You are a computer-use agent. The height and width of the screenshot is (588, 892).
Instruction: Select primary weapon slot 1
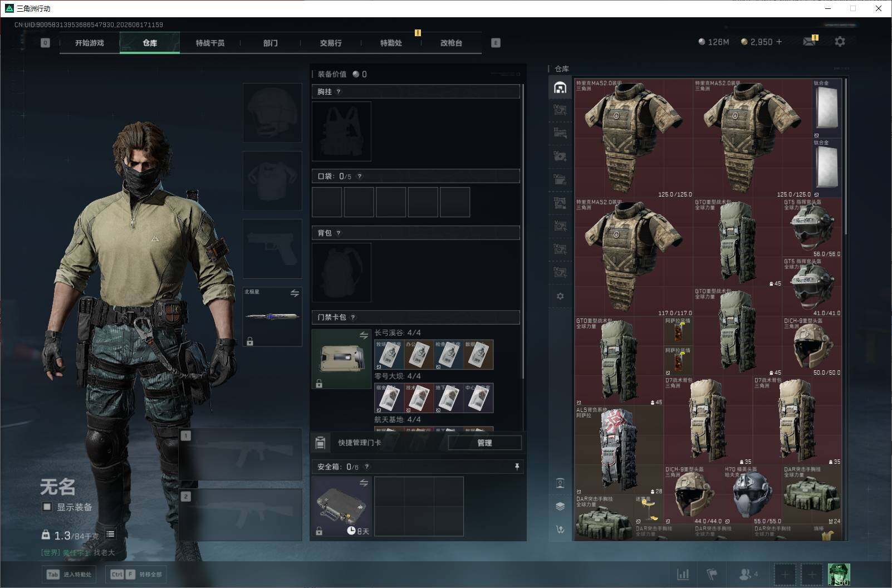pos(241,454)
